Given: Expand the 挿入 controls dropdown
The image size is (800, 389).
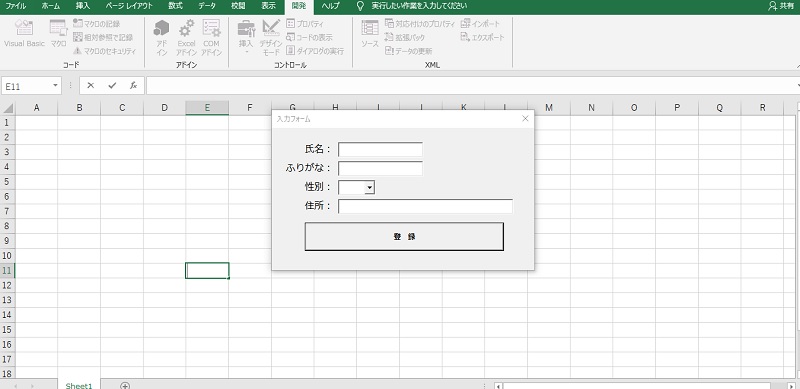Looking at the screenshot, I should coord(246,52).
